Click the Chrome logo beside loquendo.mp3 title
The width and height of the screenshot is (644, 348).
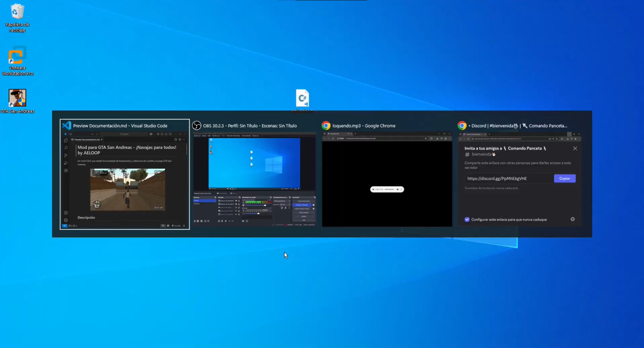326,125
